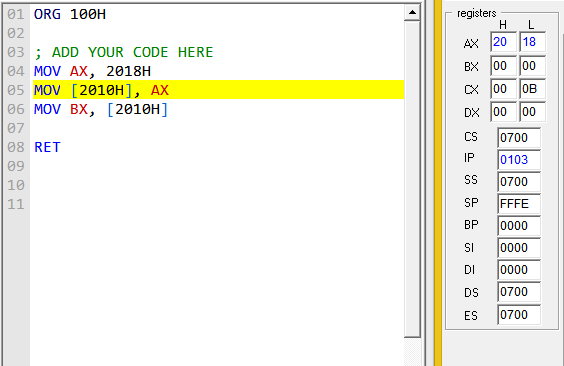Click line number 05 in the gutter
The image size is (564, 366).
[16, 90]
